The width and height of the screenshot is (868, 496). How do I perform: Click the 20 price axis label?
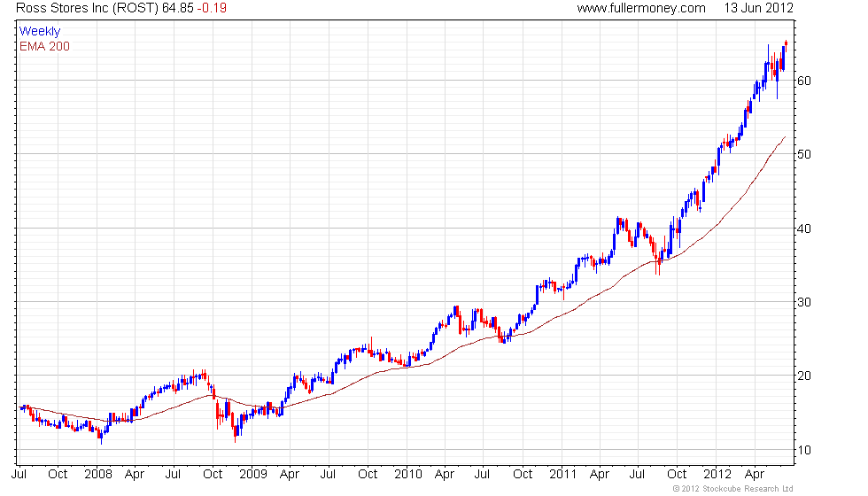point(804,376)
